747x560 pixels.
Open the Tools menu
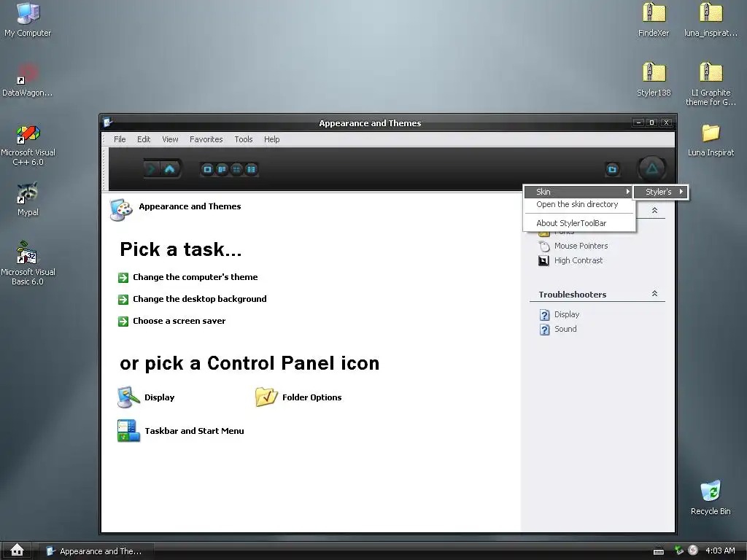point(243,139)
